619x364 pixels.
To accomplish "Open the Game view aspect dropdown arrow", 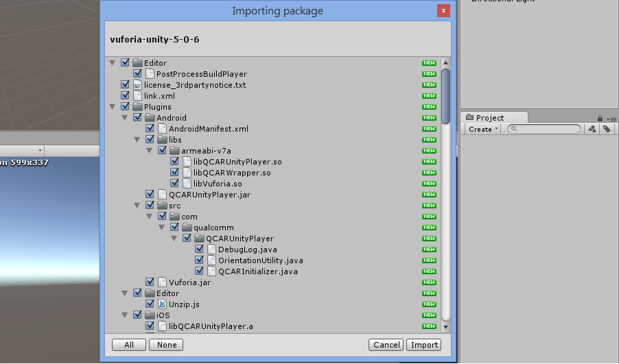I will coord(40,151).
